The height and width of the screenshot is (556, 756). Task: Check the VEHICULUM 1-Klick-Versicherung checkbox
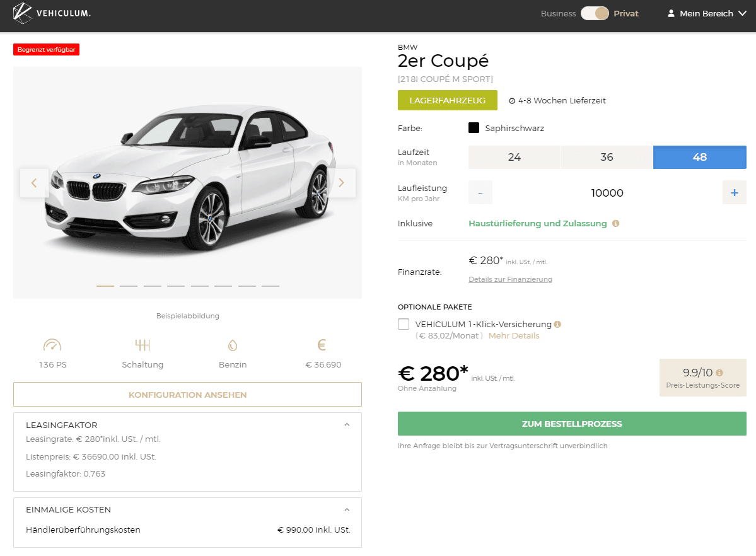coord(404,324)
